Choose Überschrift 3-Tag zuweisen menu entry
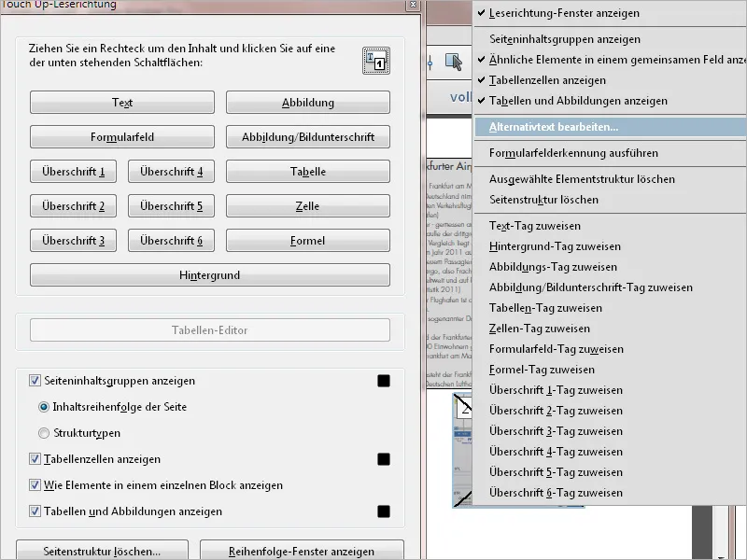The height and width of the screenshot is (560, 747). click(611, 431)
